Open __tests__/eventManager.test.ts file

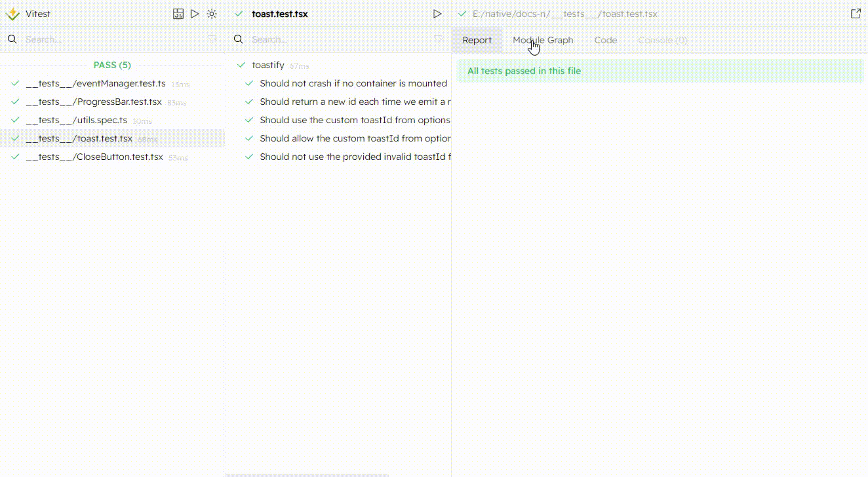(x=96, y=83)
